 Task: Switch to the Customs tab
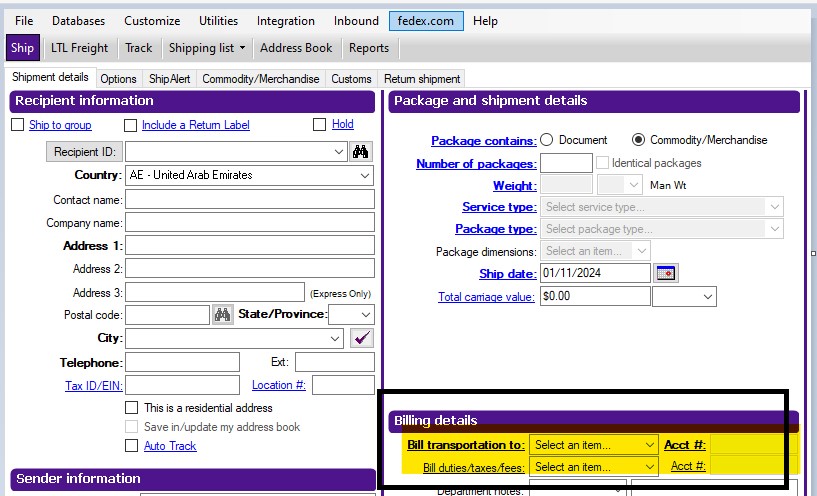[x=351, y=79]
